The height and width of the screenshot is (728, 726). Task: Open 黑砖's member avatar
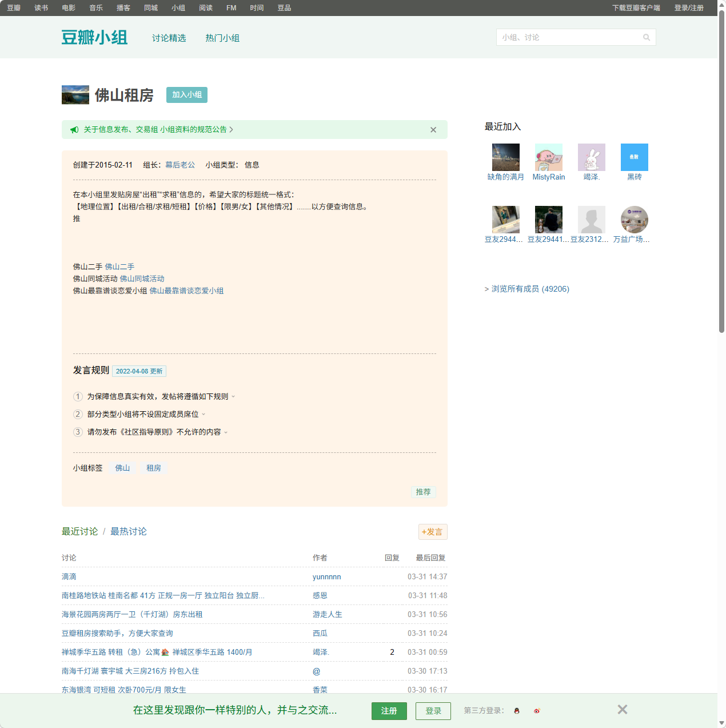[634, 157]
